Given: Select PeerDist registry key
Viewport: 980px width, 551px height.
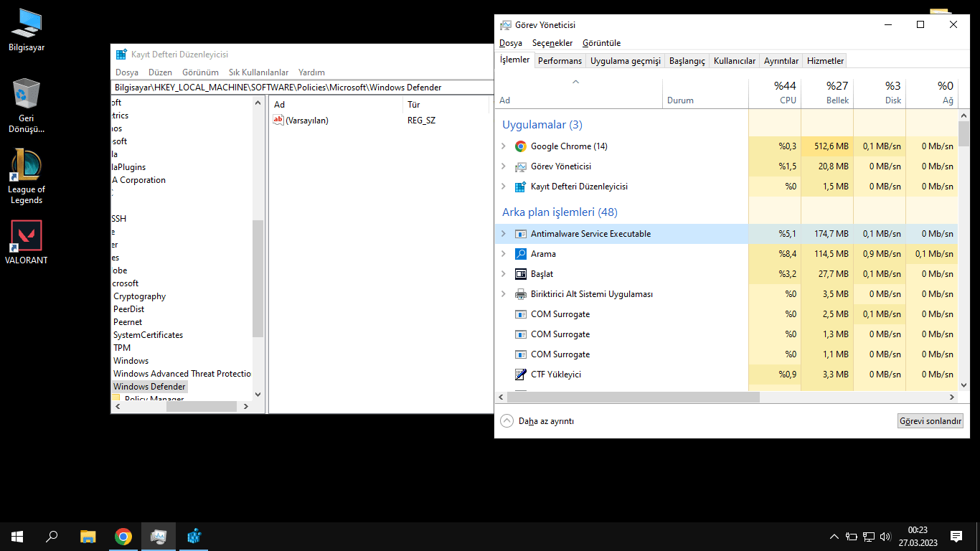Looking at the screenshot, I should (128, 309).
